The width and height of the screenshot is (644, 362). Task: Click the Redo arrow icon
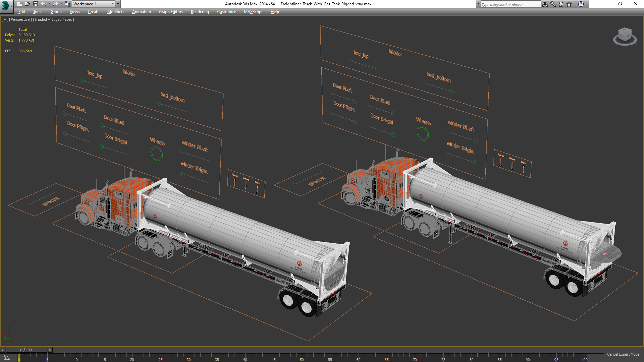[x=55, y=4]
